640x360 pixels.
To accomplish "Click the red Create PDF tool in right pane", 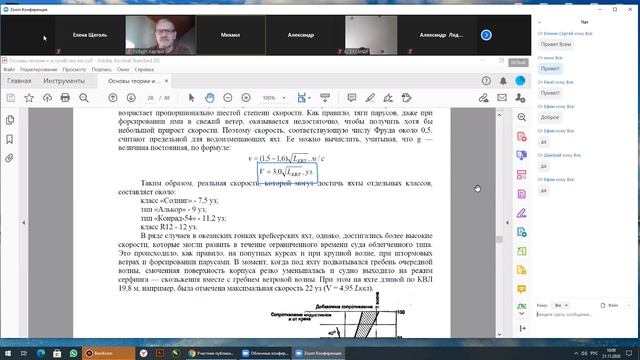I will (x=522, y=136).
